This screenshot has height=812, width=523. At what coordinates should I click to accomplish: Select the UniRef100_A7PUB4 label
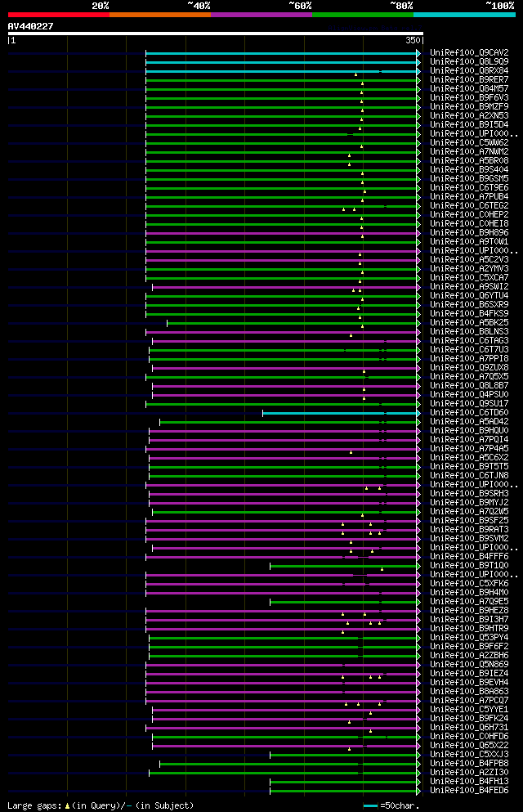[x=469, y=197]
